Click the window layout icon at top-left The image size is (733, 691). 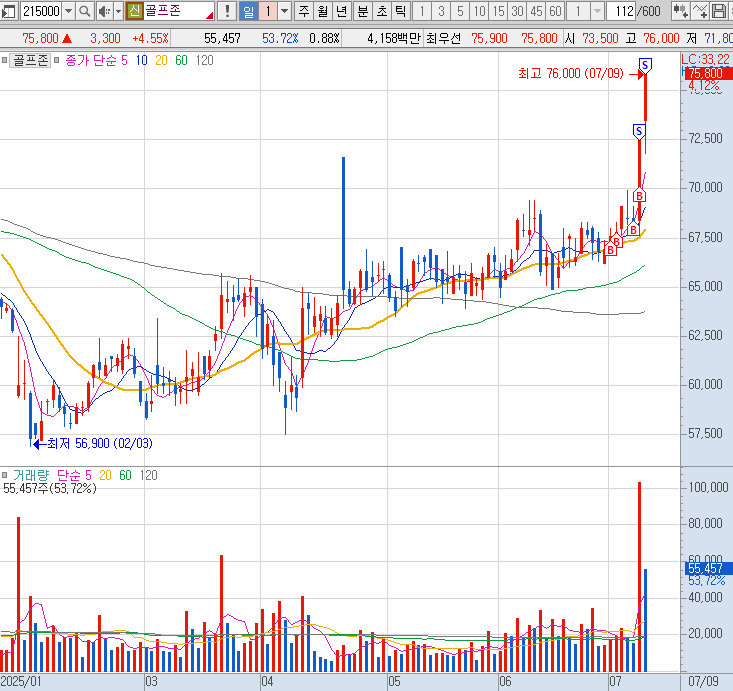pos(9,11)
